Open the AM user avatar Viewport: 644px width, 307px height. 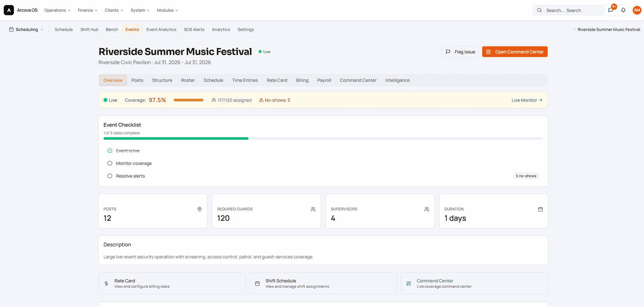[x=637, y=10]
